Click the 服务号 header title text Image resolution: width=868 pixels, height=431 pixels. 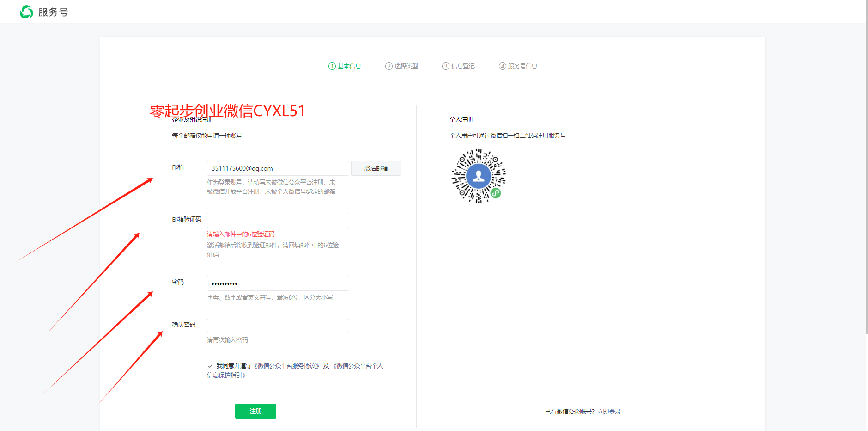(53, 12)
